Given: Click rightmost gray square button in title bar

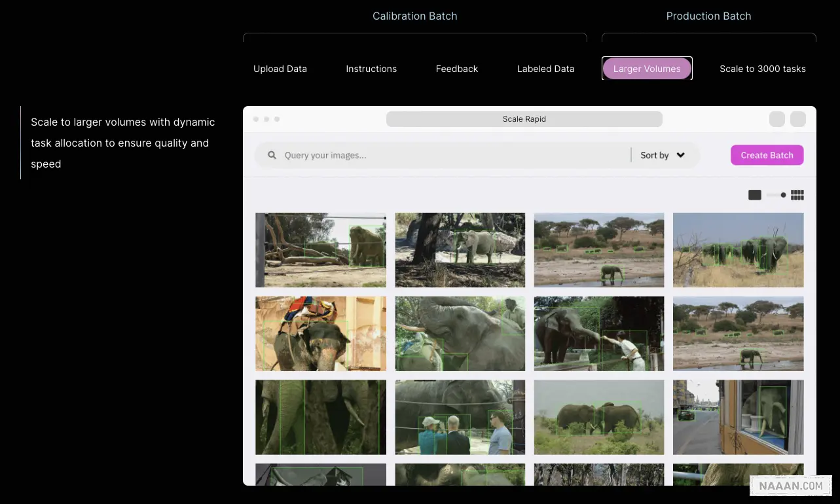Looking at the screenshot, I should click(x=798, y=119).
